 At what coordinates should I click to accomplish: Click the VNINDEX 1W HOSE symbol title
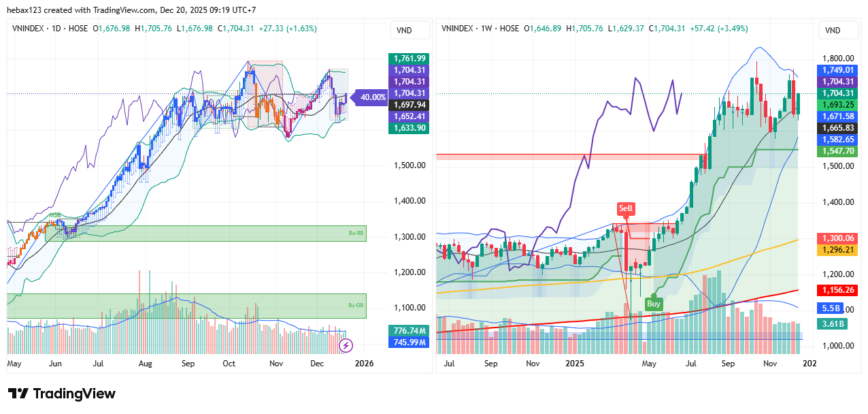[x=480, y=29]
